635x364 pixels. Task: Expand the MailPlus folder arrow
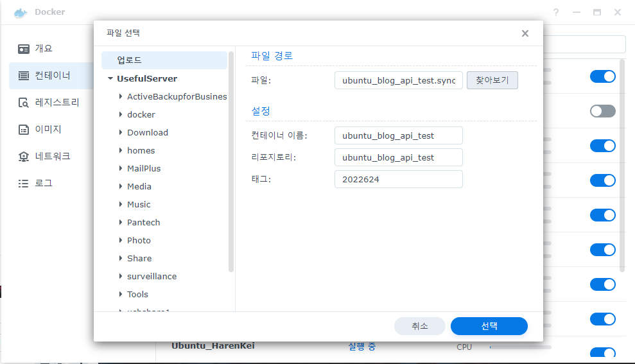coord(120,168)
